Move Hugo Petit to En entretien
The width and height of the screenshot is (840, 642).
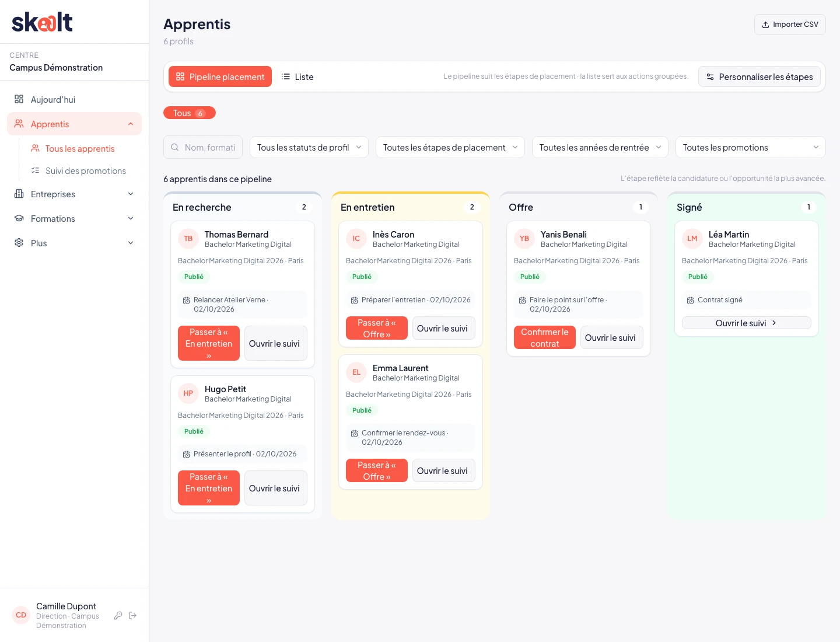209,488
